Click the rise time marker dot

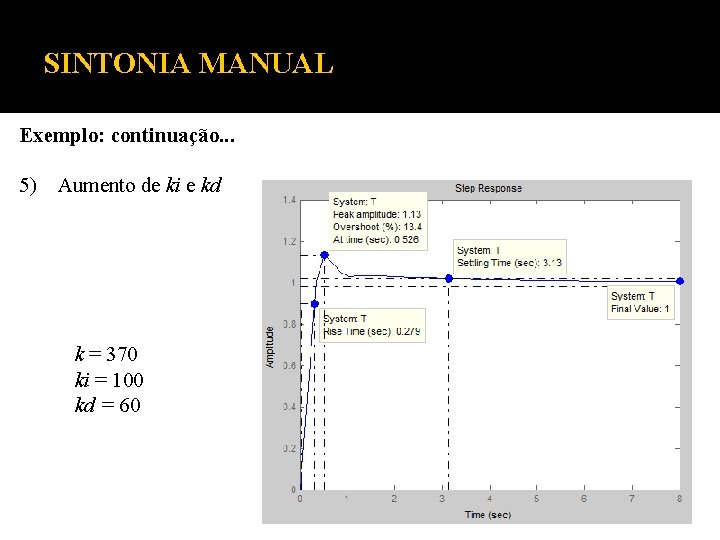pos(315,304)
